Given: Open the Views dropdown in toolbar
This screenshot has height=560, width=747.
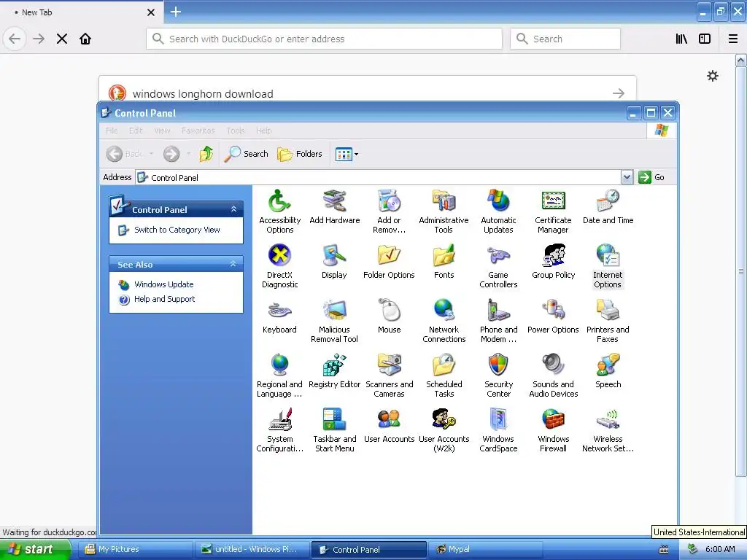Looking at the screenshot, I should click(x=356, y=154).
